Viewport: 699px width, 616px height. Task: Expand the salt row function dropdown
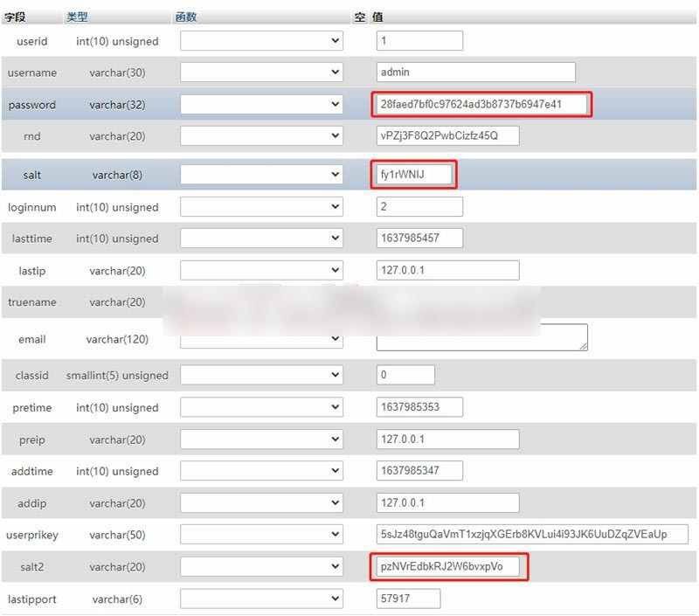[x=261, y=175]
